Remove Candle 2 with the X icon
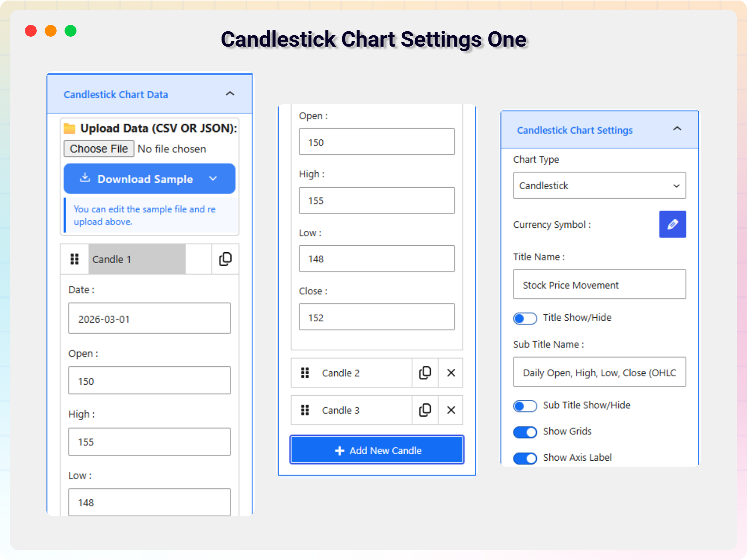The width and height of the screenshot is (747, 560). [451, 373]
